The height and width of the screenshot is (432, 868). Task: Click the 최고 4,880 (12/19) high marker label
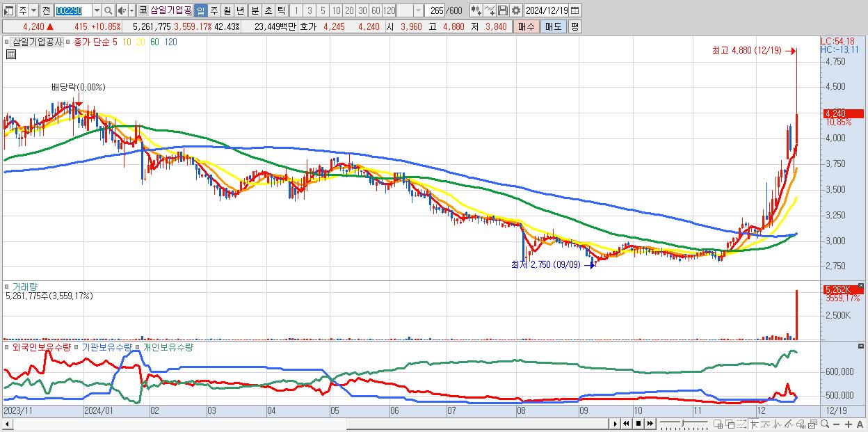tap(746, 50)
